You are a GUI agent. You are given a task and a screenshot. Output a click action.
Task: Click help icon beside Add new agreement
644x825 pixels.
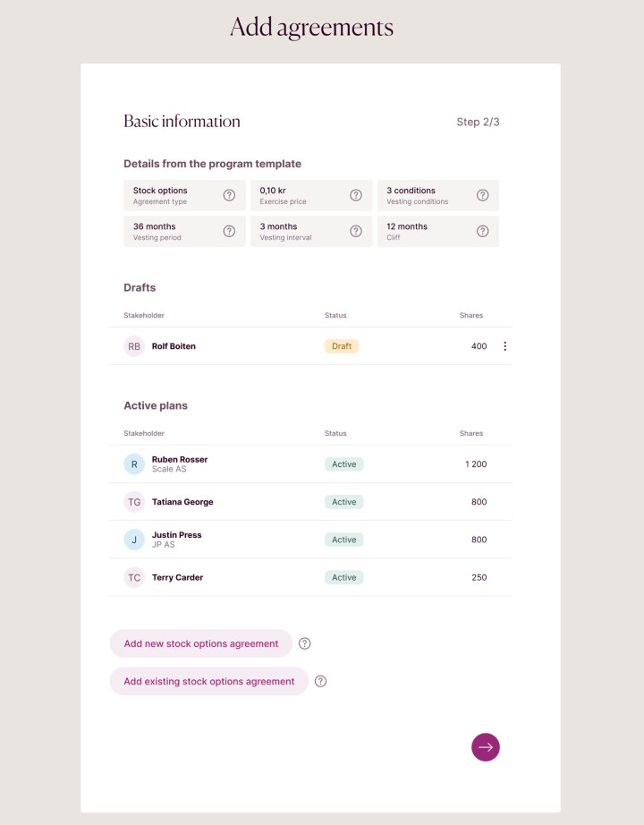(x=305, y=643)
